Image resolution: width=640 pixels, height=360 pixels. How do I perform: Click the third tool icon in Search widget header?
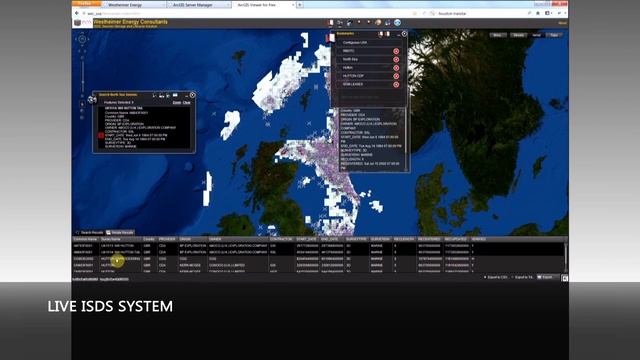pyautogui.click(x=168, y=96)
